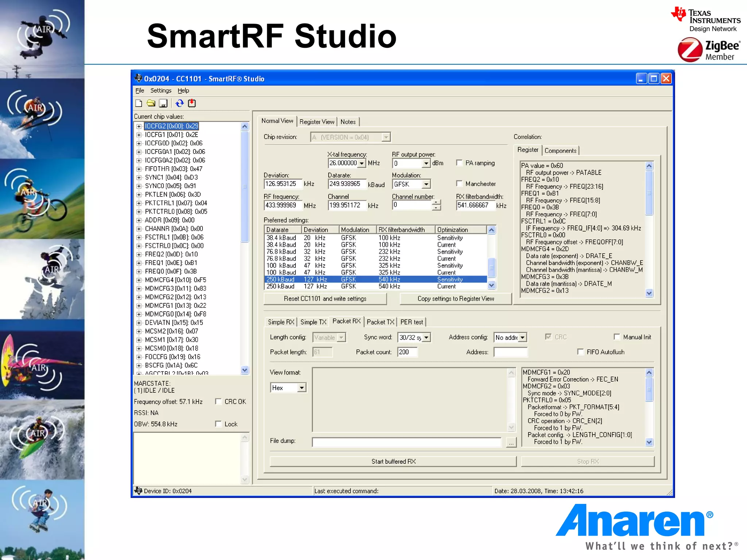Click Reset CC1101 and write settings
747x560 pixels.
pos(325,299)
